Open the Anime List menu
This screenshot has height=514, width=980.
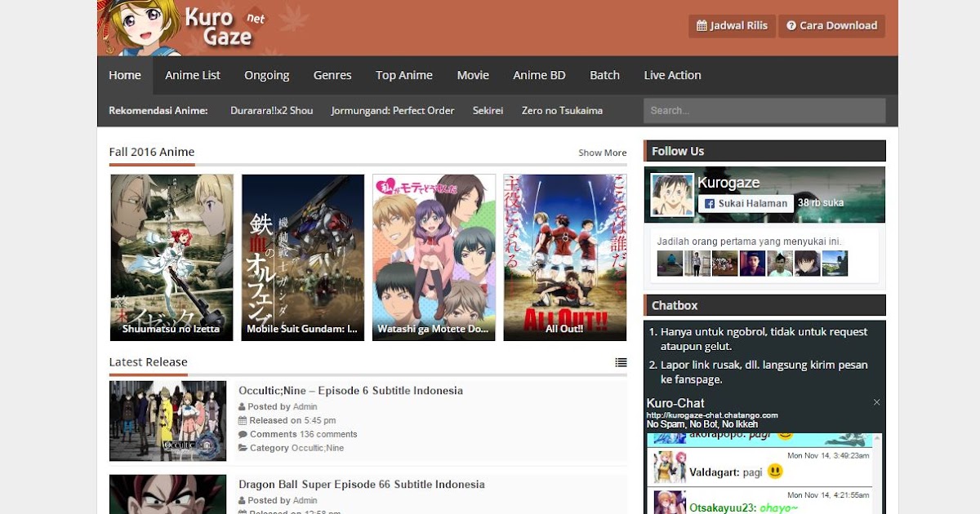point(193,75)
